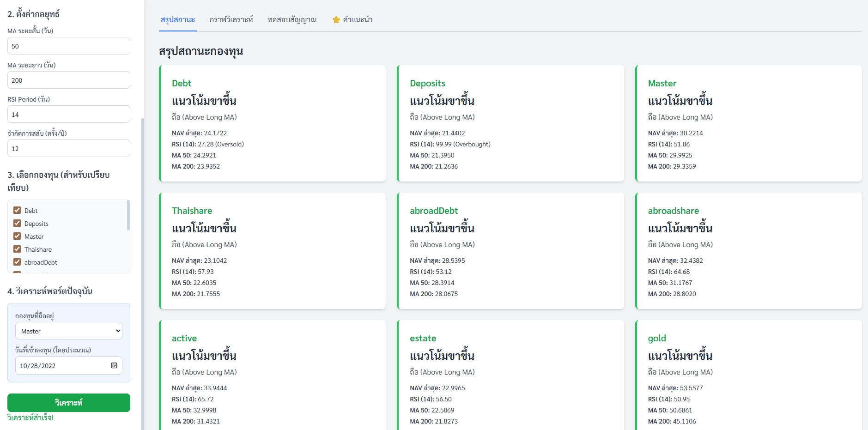Toggle the Thaishare checkbox
Screen dimensions: 868x430
(17, 249)
